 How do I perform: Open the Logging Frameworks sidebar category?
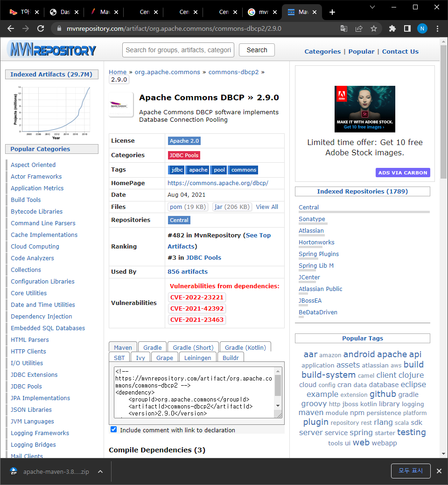click(x=40, y=433)
